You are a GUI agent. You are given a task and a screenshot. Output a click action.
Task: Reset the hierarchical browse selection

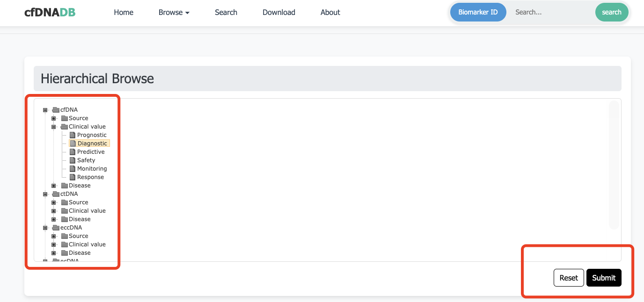click(x=569, y=278)
